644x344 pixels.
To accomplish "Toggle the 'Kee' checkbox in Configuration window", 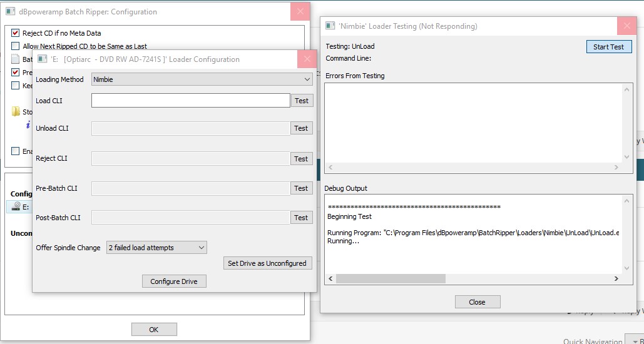I will [x=15, y=86].
